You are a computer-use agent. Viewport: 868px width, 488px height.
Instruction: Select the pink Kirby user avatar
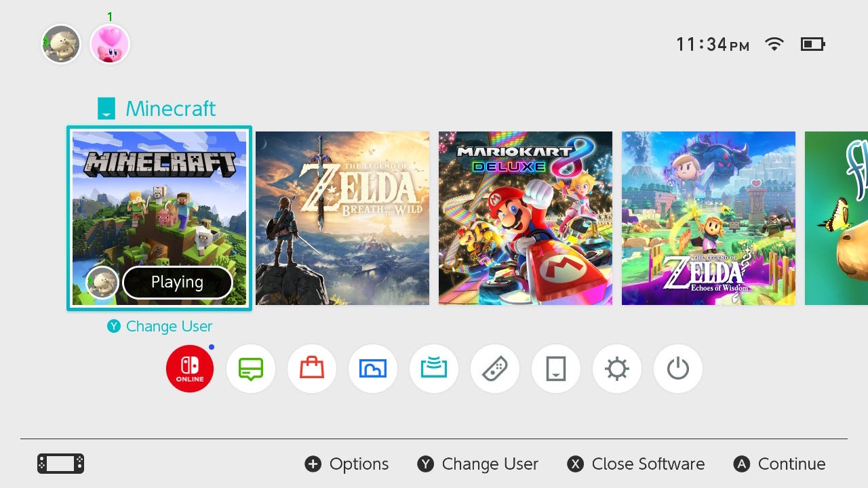pyautogui.click(x=110, y=44)
